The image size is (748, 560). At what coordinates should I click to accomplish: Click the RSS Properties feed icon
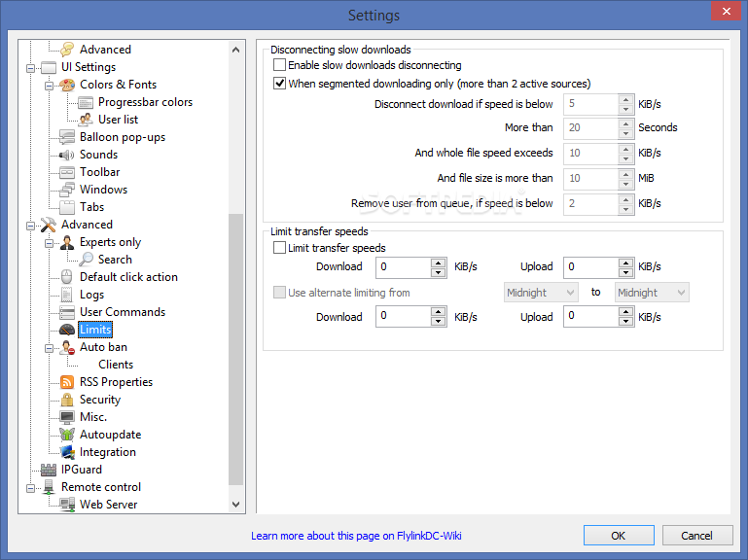coord(67,382)
